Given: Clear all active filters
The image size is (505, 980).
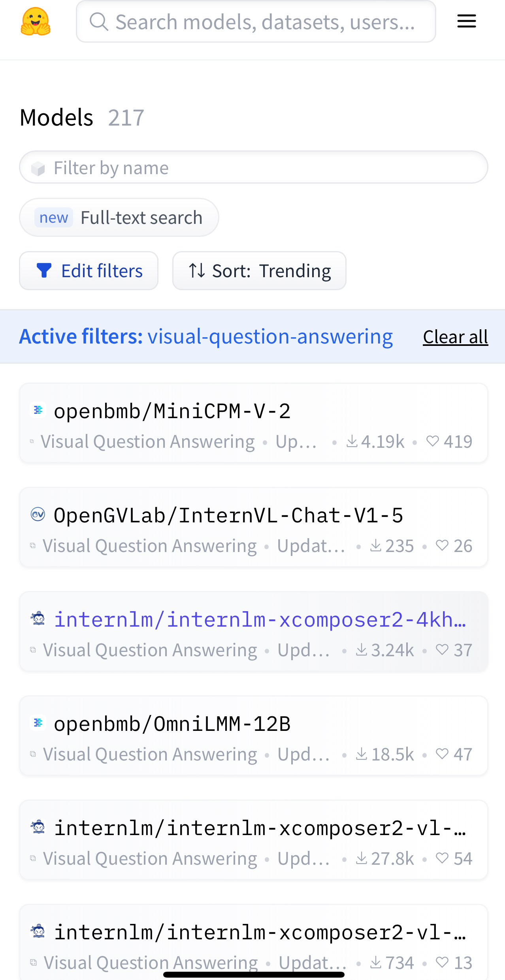Looking at the screenshot, I should pos(455,337).
